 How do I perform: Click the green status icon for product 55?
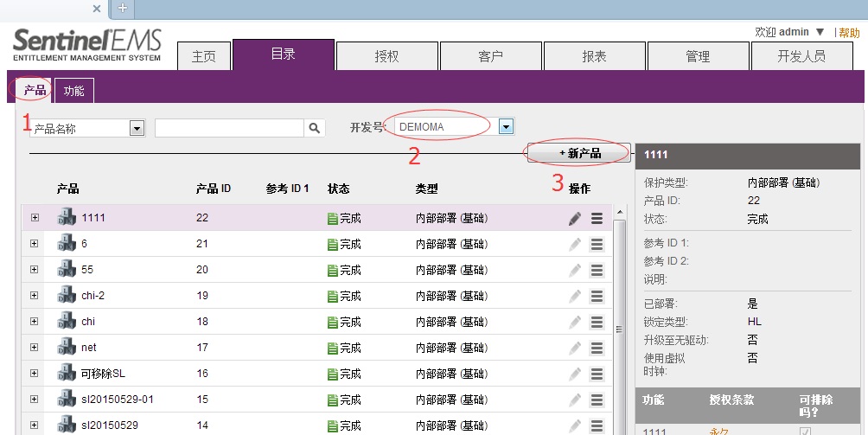[x=333, y=271]
